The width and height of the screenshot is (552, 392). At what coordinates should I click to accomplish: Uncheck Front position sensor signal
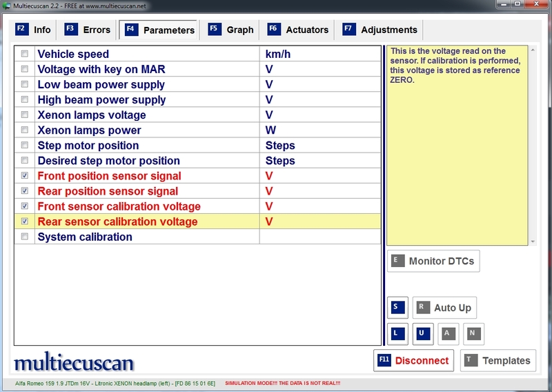click(26, 176)
